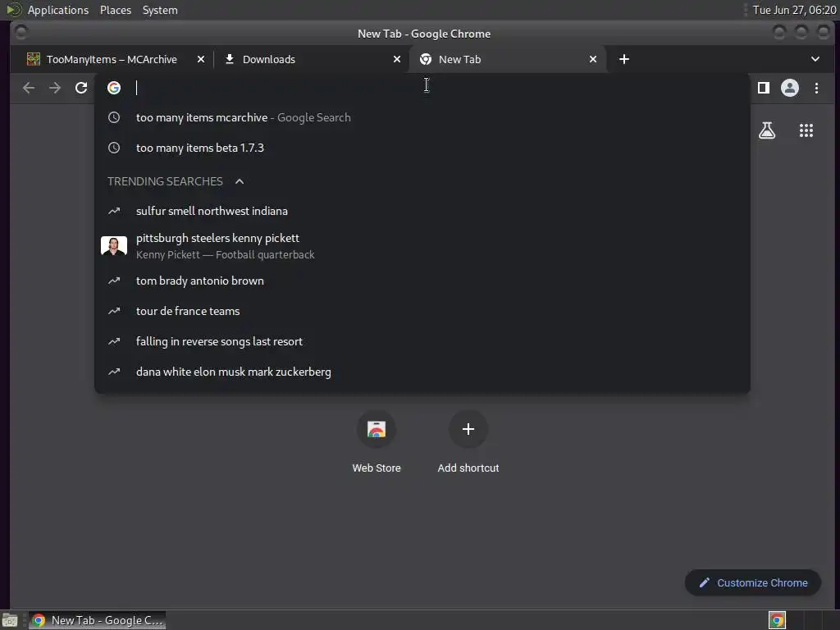The image size is (840, 630).
Task: Click the window menu button in Chrome title bar
Action: (x=21, y=33)
